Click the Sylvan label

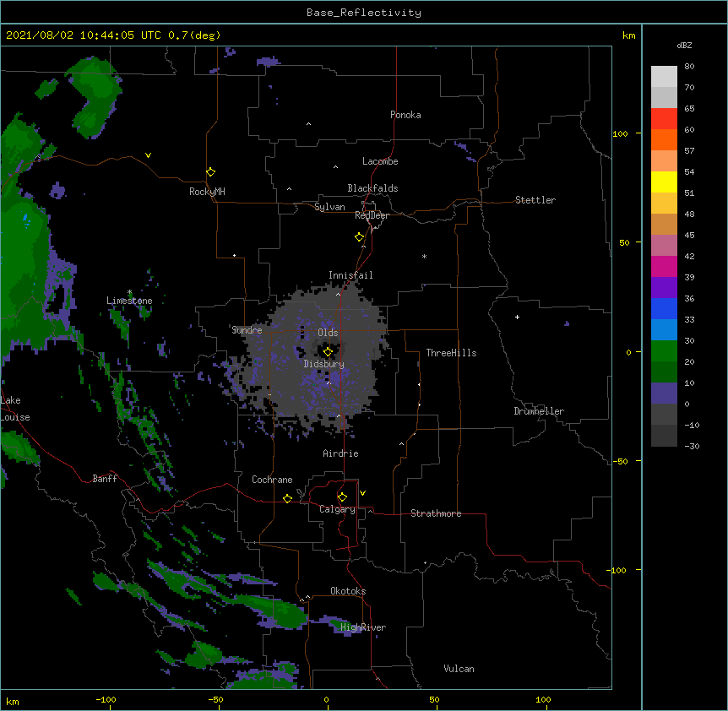329,207
